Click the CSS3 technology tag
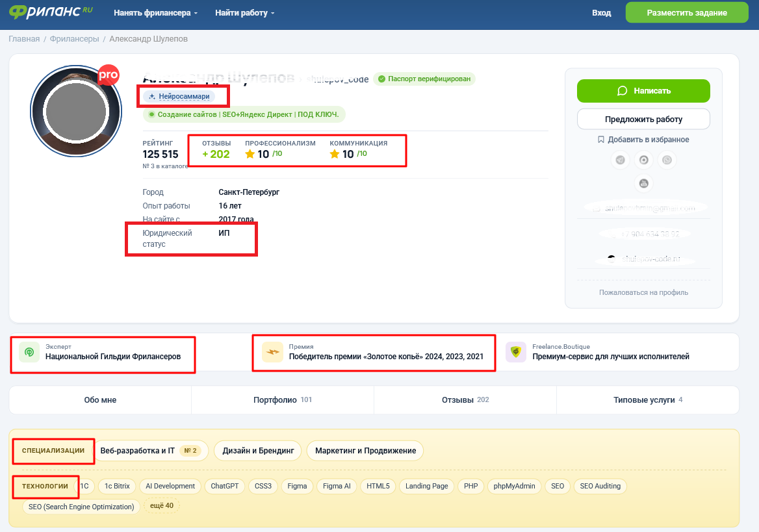This screenshot has width=759, height=532. point(263,486)
